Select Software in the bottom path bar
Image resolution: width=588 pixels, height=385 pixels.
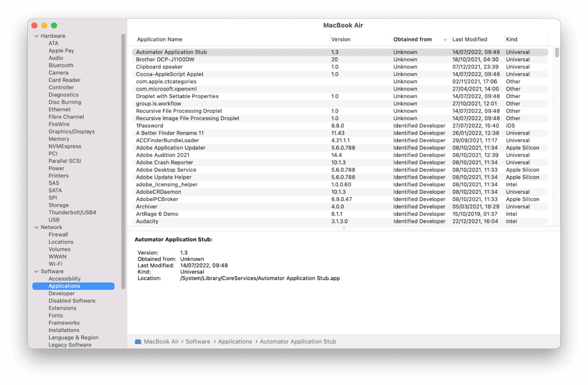tap(198, 342)
